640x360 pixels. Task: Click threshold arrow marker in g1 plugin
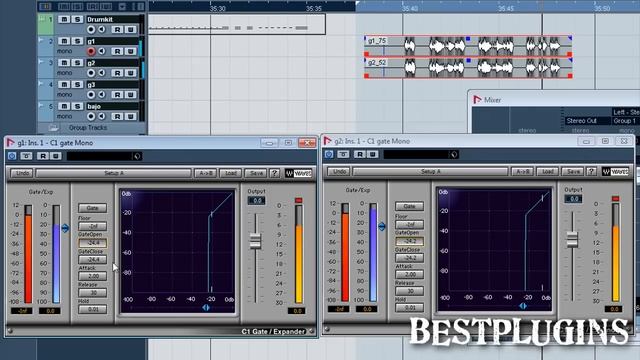pos(65,228)
